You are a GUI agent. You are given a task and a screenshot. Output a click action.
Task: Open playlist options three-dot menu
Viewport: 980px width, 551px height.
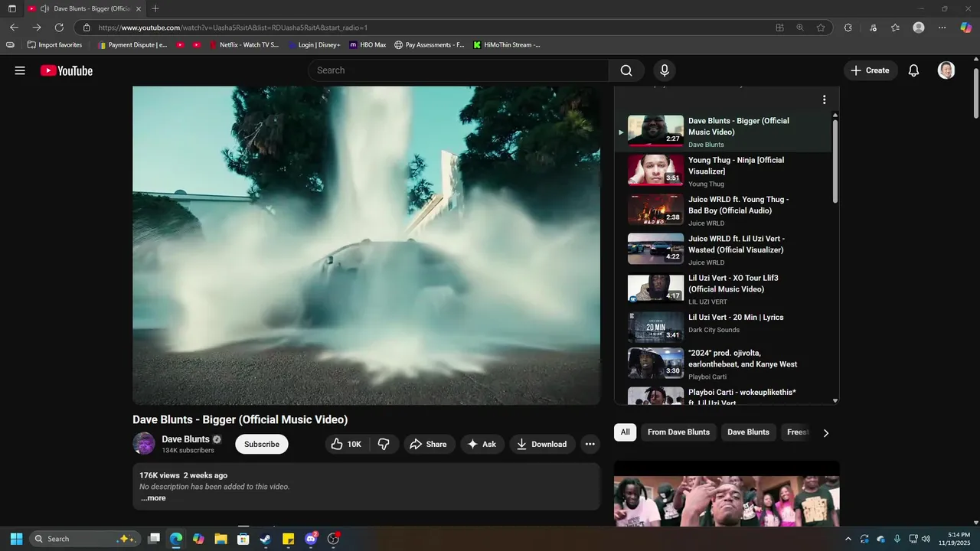824,99
